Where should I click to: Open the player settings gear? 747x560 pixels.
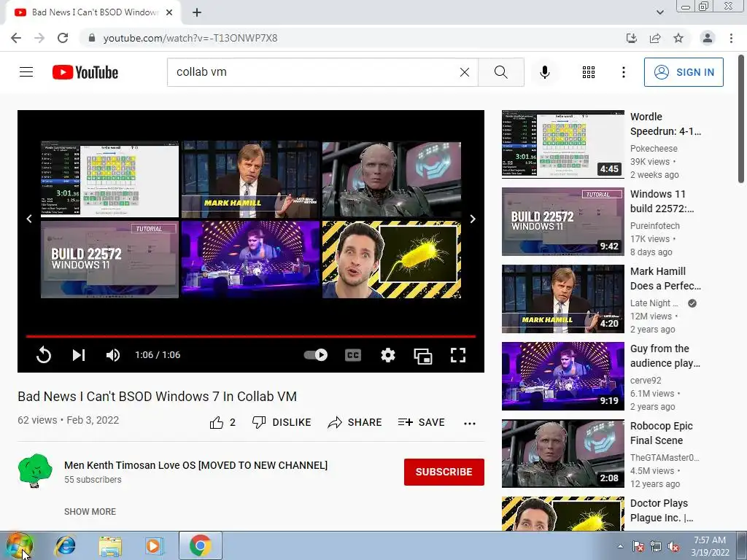coord(388,355)
